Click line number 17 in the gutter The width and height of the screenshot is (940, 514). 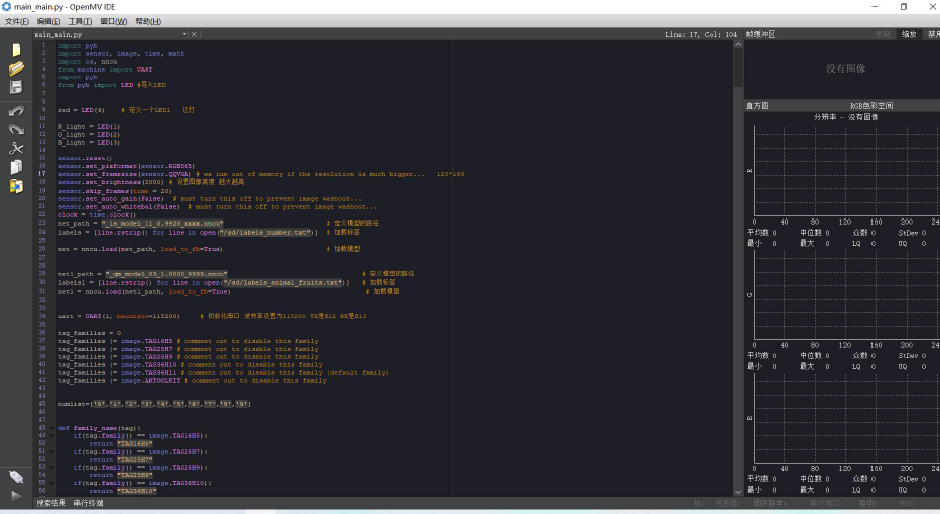(x=42, y=174)
